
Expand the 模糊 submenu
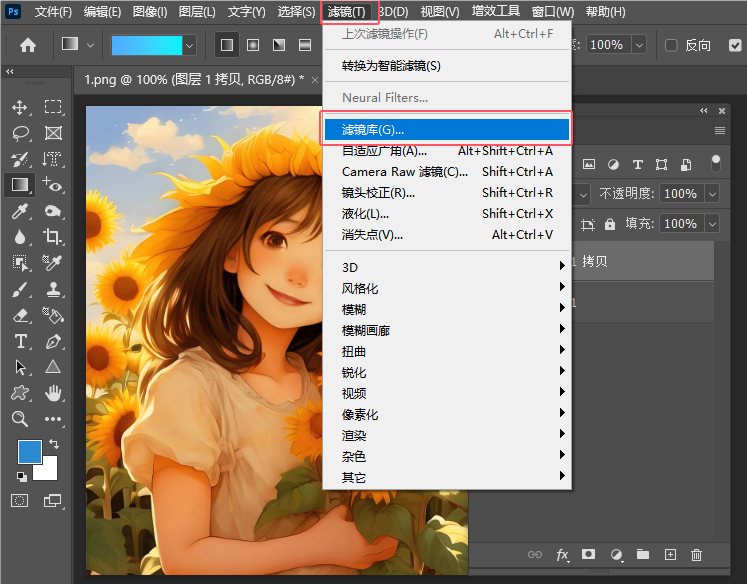[447, 309]
